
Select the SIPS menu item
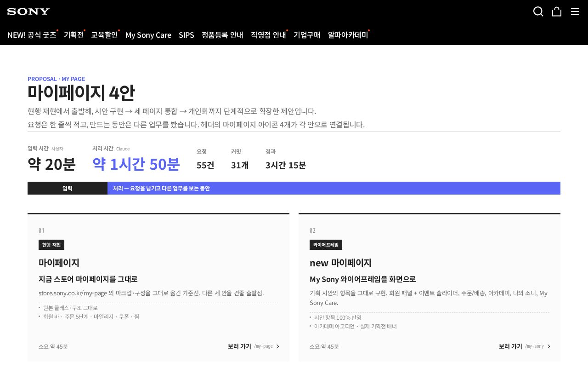click(187, 34)
